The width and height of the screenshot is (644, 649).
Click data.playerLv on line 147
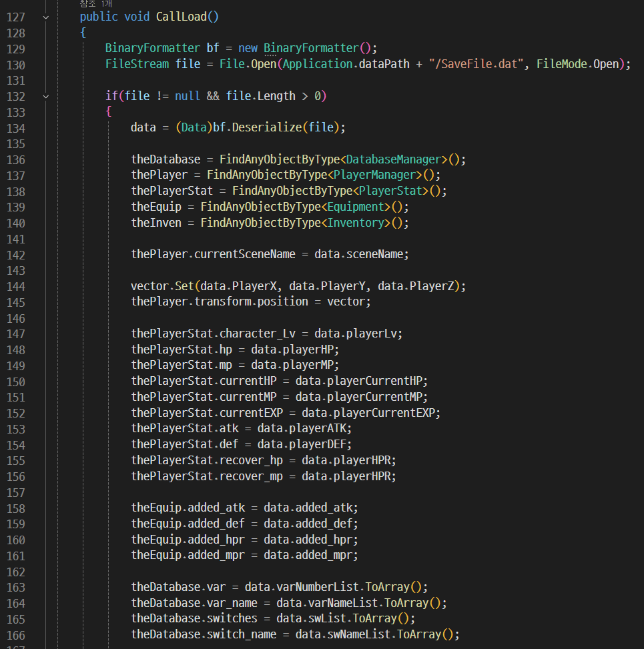[x=355, y=334]
